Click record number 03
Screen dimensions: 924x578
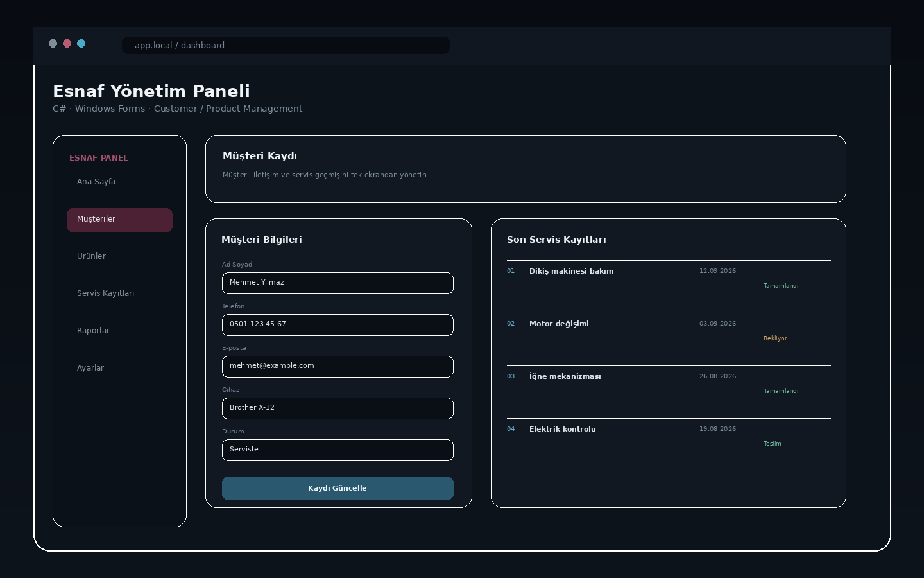tap(511, 376)
